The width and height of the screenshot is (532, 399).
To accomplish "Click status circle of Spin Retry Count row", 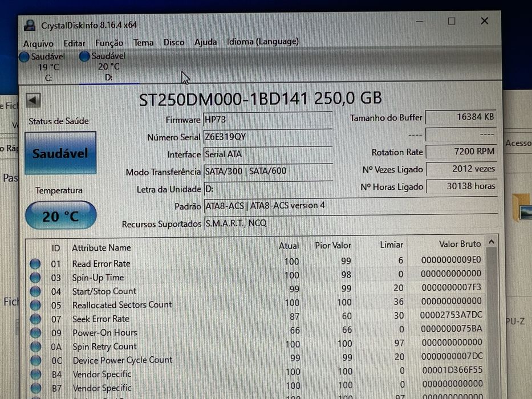I will point(35,347).
